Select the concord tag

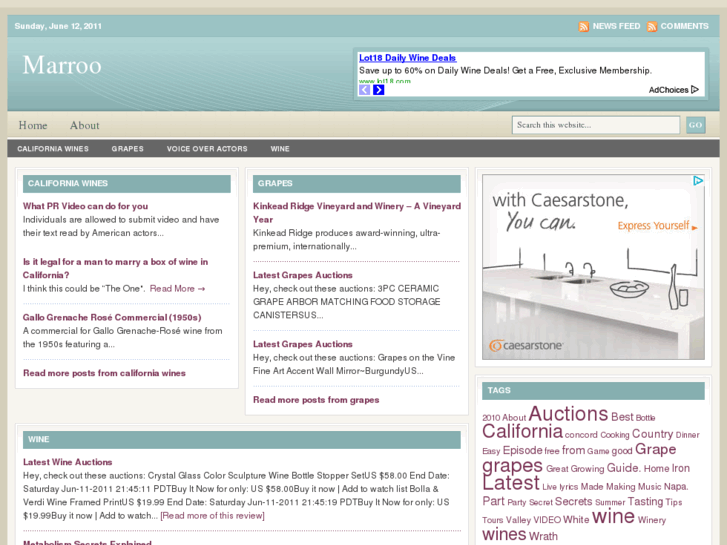click(581, 435)
